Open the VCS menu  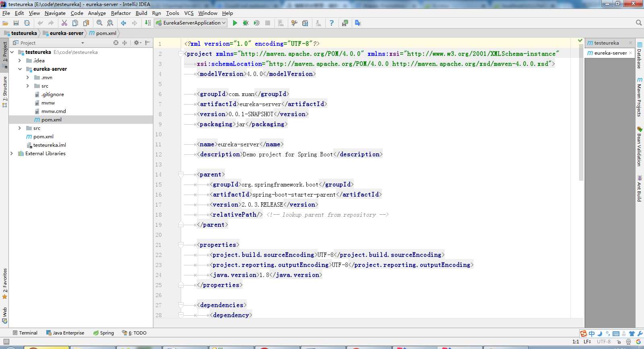(x=189, y=13)
